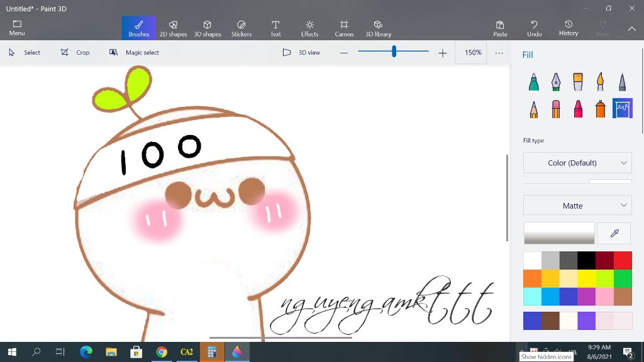Switch to the Stickers tab
Screen dimensions: 644x362
(x=241, y=28)
